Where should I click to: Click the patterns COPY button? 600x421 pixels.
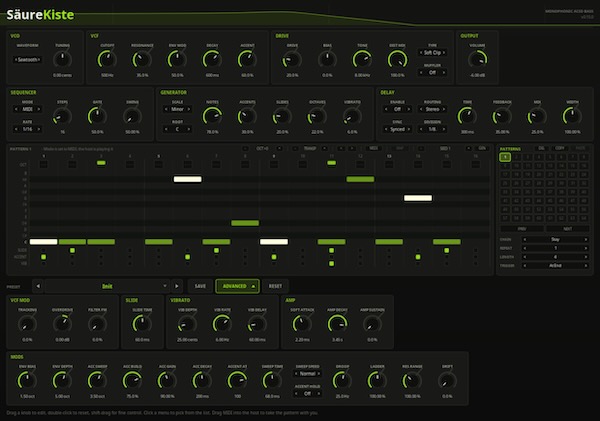click(560, 148)
